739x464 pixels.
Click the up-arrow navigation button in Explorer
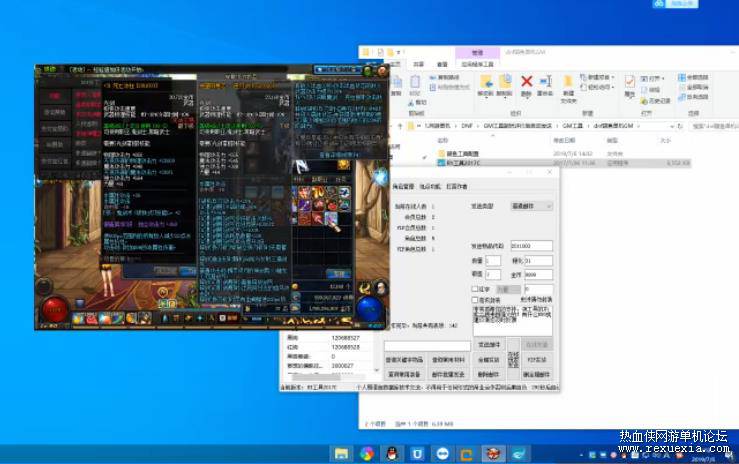click(x=400, y=126)
